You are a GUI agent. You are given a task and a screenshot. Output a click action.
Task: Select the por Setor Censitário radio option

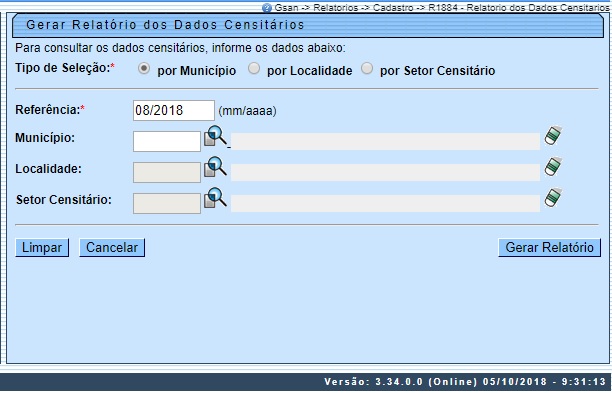point(367,69)
